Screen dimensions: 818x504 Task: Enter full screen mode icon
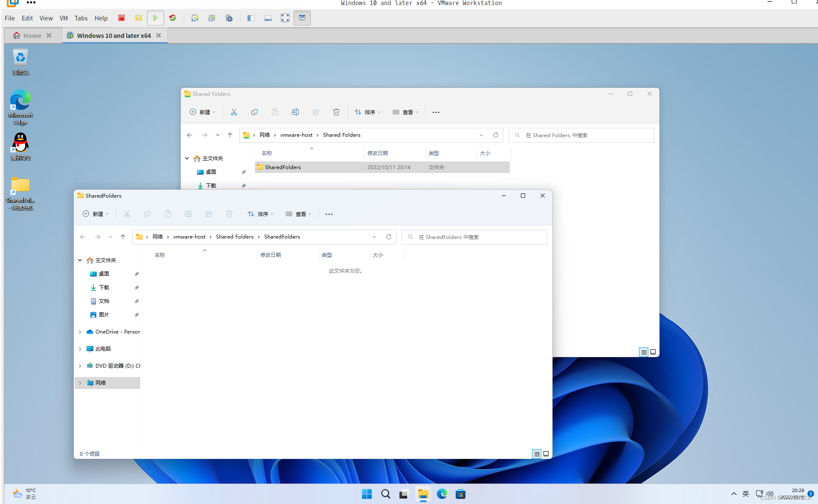(285, 18)
